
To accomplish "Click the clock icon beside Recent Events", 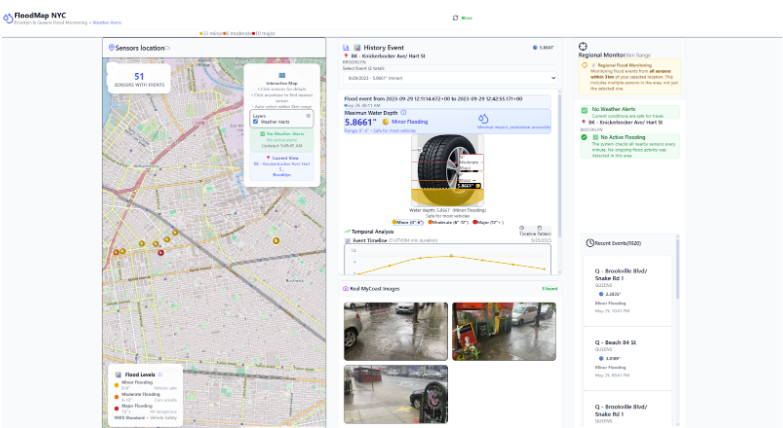I will tap(590, 243).
